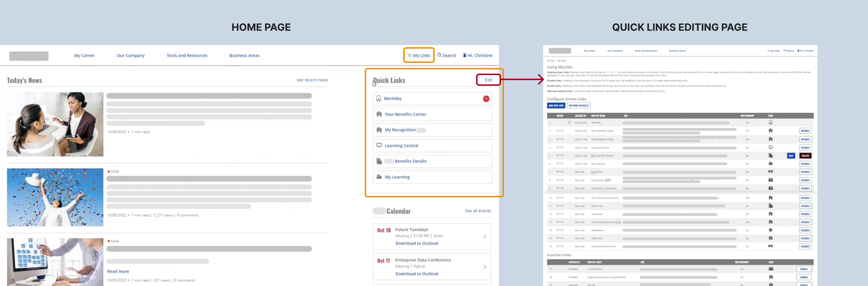The image size is (868, 286).
Task: Enable the Employee Assistance Program (EAP) link
Action: click(x=804, y=277)
